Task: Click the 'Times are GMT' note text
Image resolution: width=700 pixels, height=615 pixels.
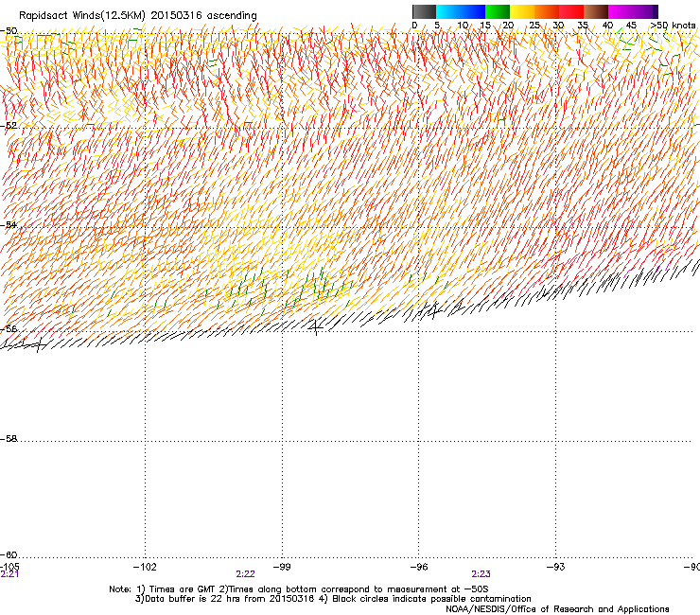Action: pyautogui.click(x=183, y=589)
